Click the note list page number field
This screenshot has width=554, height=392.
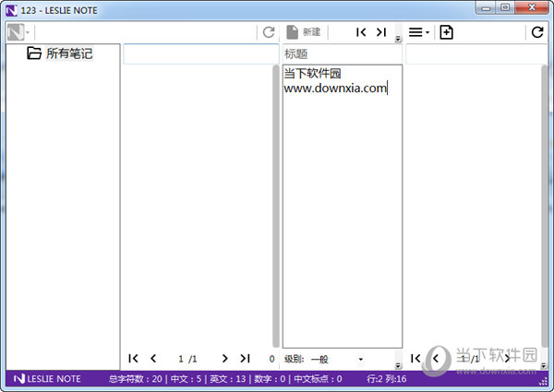(181, 359)
